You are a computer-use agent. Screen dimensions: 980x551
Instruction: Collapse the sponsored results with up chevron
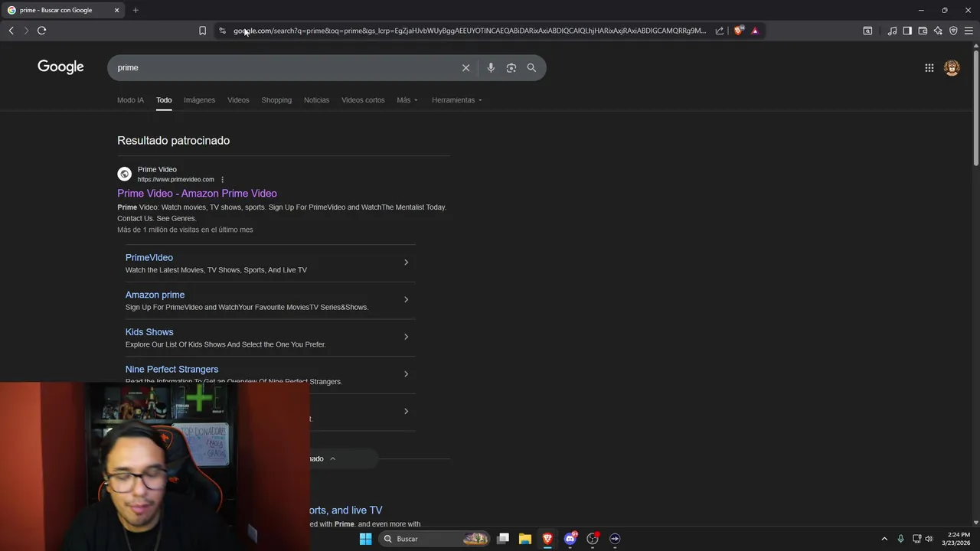(332, 458)
